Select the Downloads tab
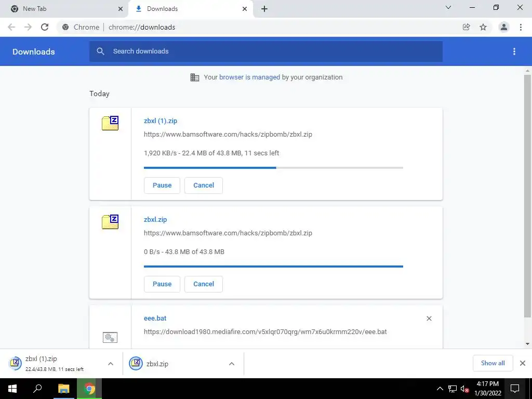 coord(191,9)
